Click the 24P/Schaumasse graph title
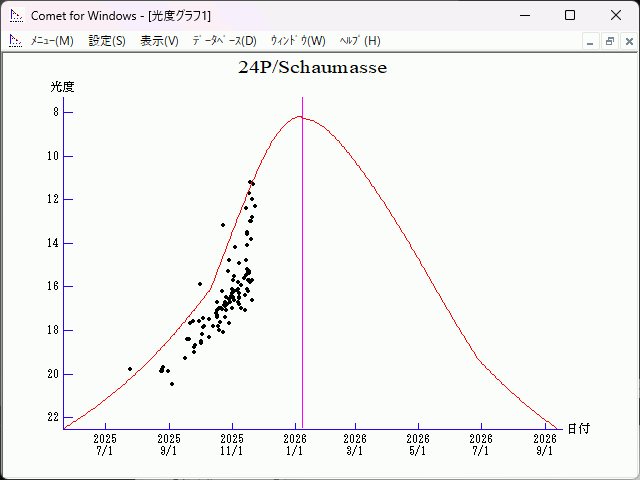This screenshot has height=480, width=640. coord(312,68)
